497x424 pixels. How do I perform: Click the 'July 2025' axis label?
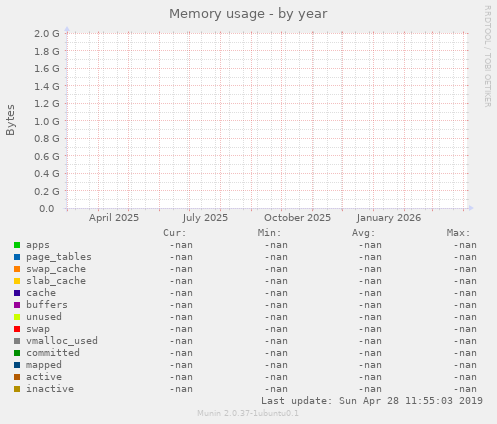pyautogui.click(x=205, y=218)
